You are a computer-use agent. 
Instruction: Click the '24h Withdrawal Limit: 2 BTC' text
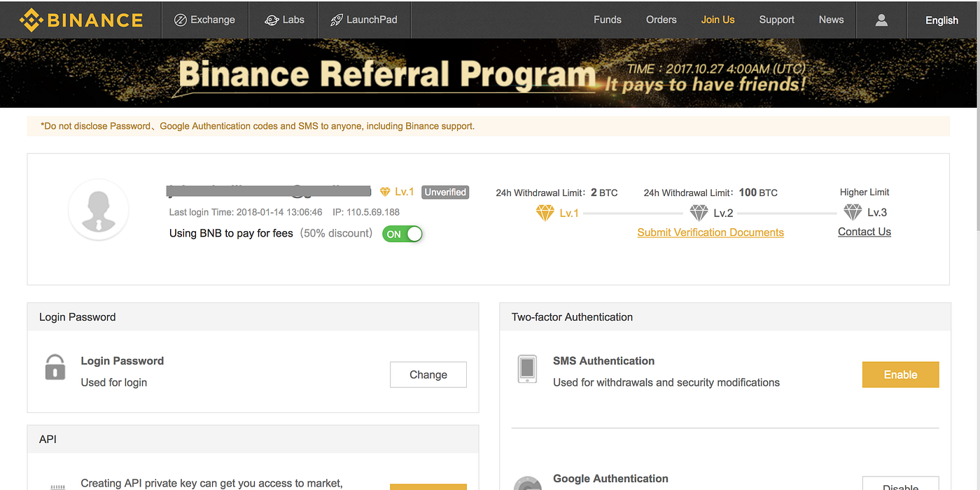point(556,192)
